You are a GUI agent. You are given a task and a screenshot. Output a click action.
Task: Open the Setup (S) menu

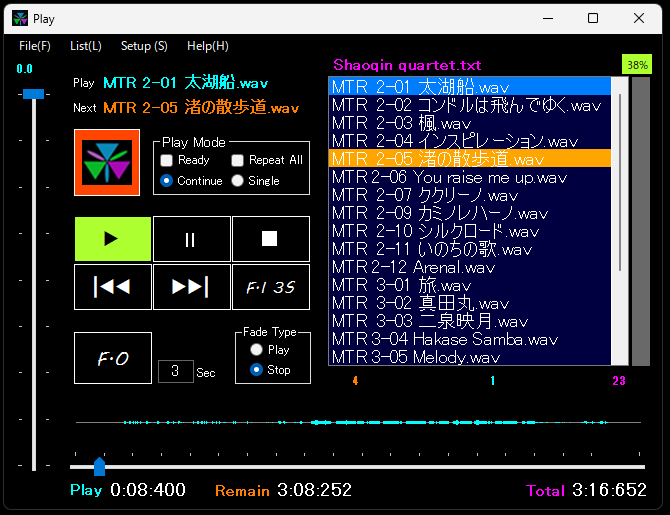point(144,46)
